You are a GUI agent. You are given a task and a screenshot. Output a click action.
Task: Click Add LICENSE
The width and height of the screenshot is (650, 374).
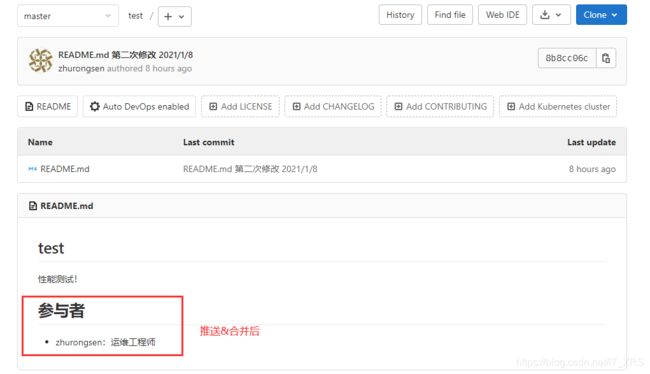click(x=240, y=107)
